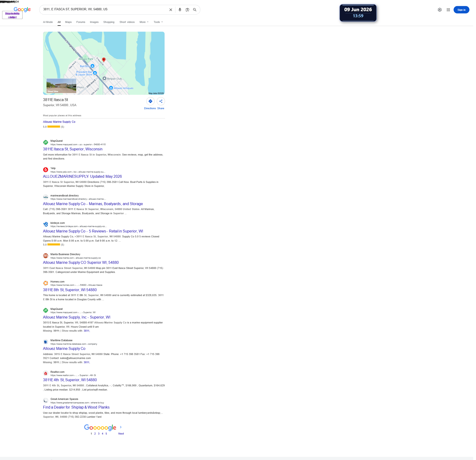Switch to the AI Mode tab
476x460 pixels.
pos(48,22)
